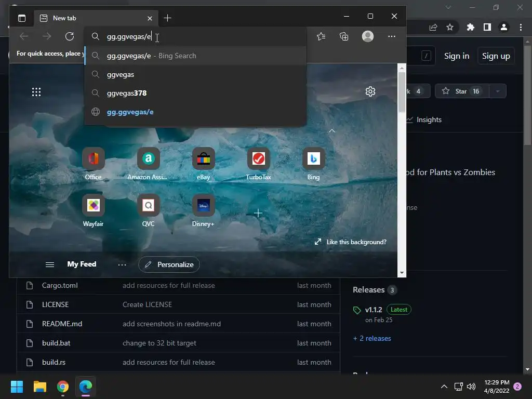Screen dimensions: 532x399
Task: Share page via Chrome share icon
Action: pyautogui.click(x=433, y=27)
